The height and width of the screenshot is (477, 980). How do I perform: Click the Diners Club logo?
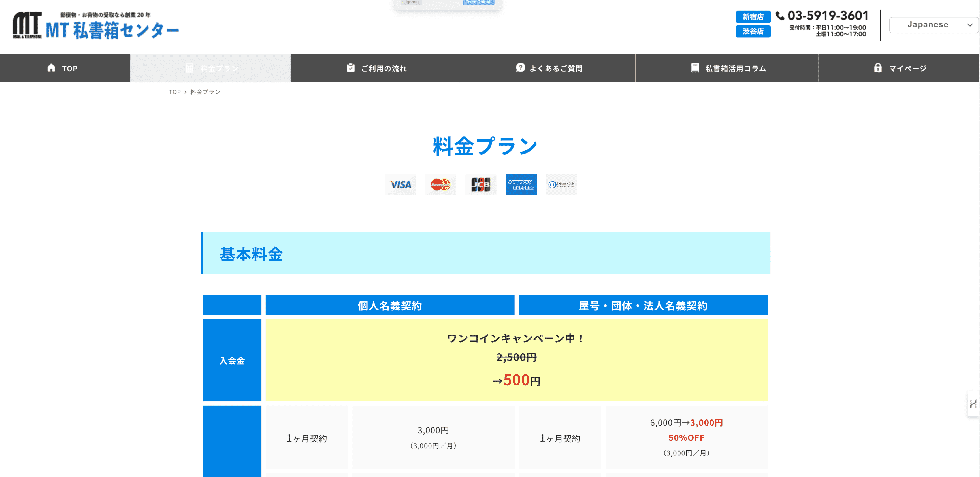point(561,184)
